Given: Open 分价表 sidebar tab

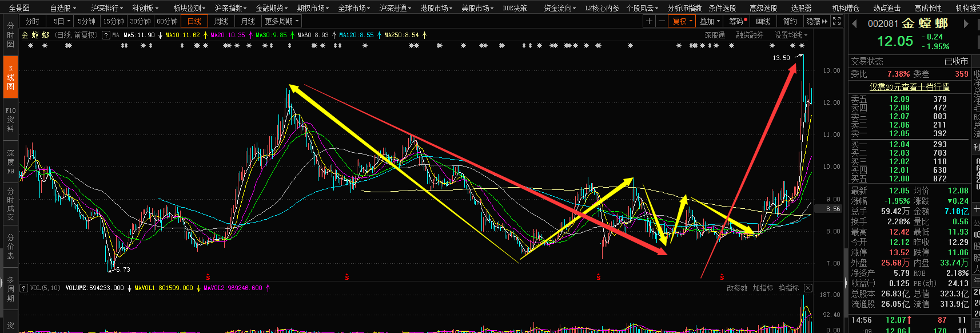Looking at the screenshot, I should (x=10, y=247).
